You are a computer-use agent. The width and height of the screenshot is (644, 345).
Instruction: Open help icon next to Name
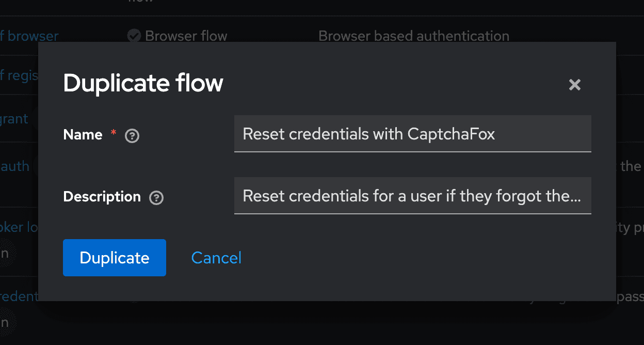coord(132,136)
